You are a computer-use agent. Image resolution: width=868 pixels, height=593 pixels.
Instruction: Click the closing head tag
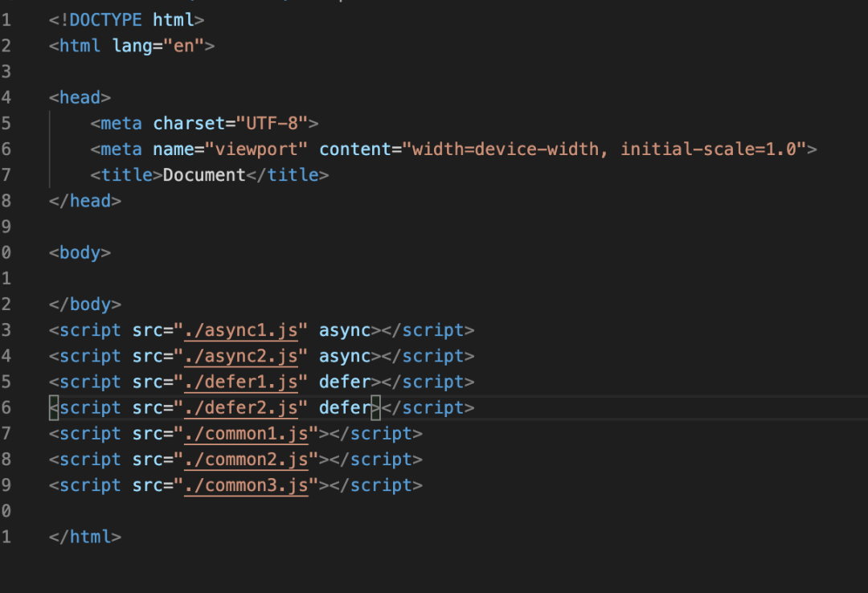pos(85,201)
